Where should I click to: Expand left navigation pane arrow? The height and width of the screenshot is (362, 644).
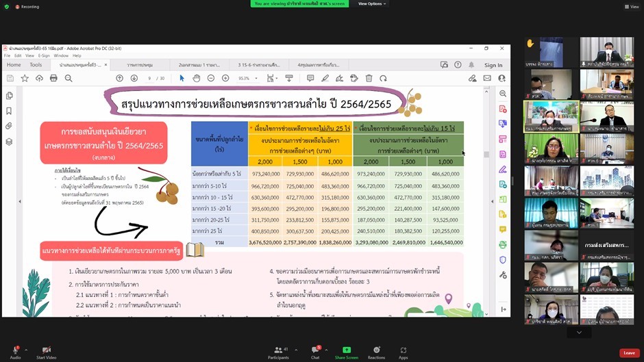[x=20, y=201]
